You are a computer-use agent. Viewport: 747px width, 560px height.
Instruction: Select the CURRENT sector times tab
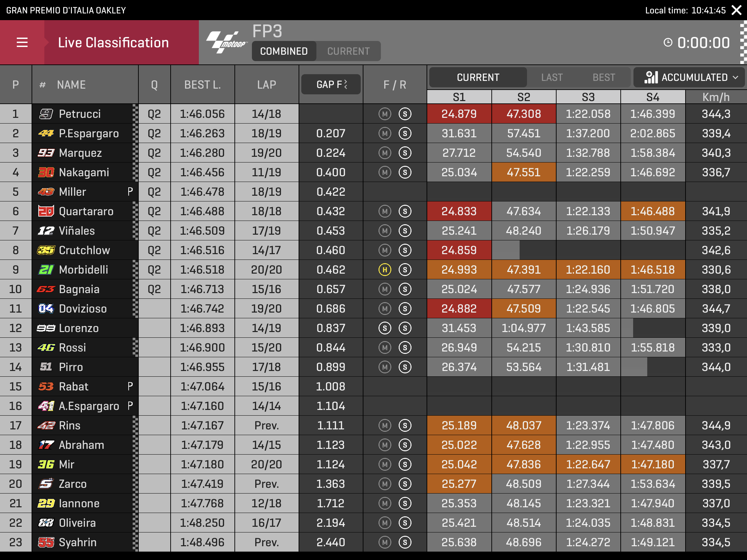[478, 77]
